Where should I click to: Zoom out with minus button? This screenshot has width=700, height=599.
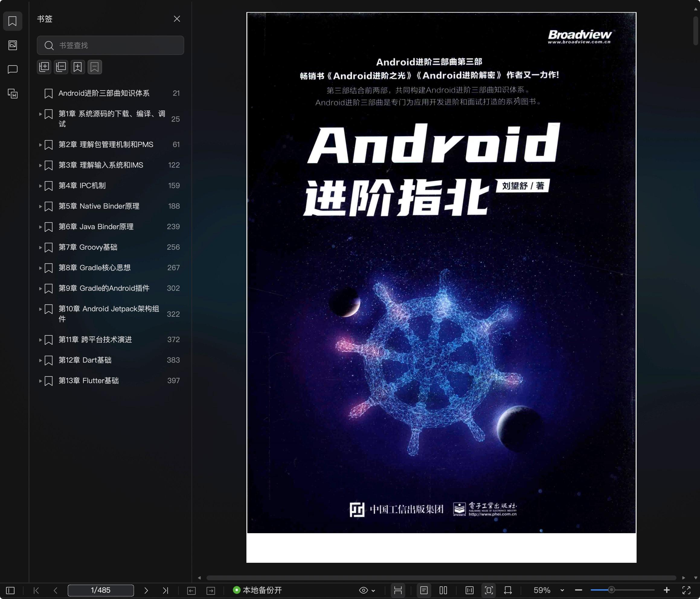[578, 590]
